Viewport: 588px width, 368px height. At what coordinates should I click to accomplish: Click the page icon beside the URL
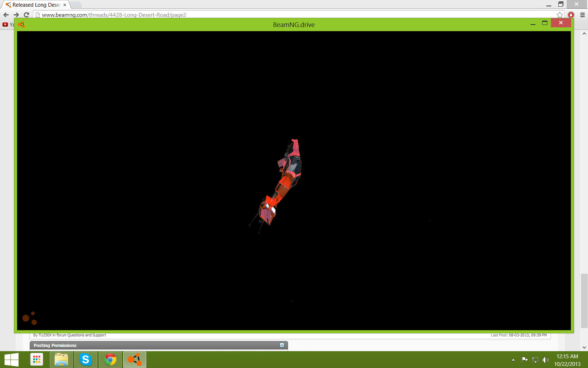[x=38, y=15]
